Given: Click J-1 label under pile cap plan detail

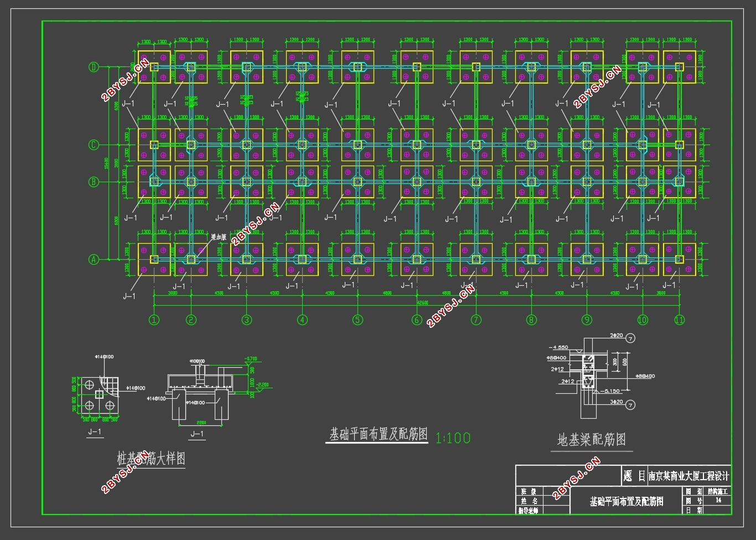Looking at the screenshot, I should click(x=95, y=431).
